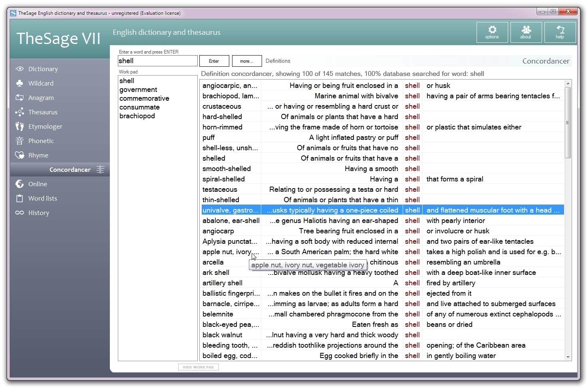Select the Phonetic search tool

41,141
